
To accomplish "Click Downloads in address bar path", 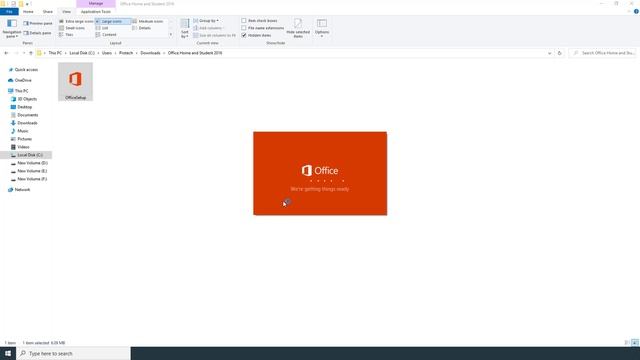I will pos(150,53).
